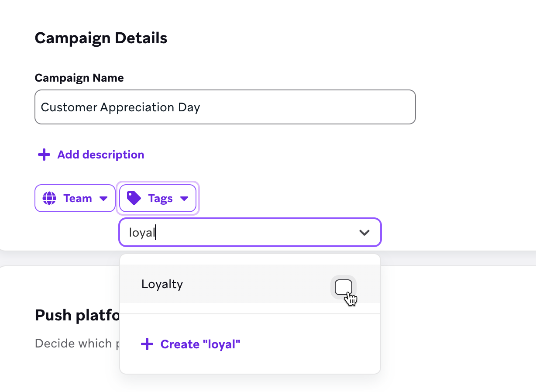
Task: Click the purple tag icon on Tags button
Action: [134, 199]
